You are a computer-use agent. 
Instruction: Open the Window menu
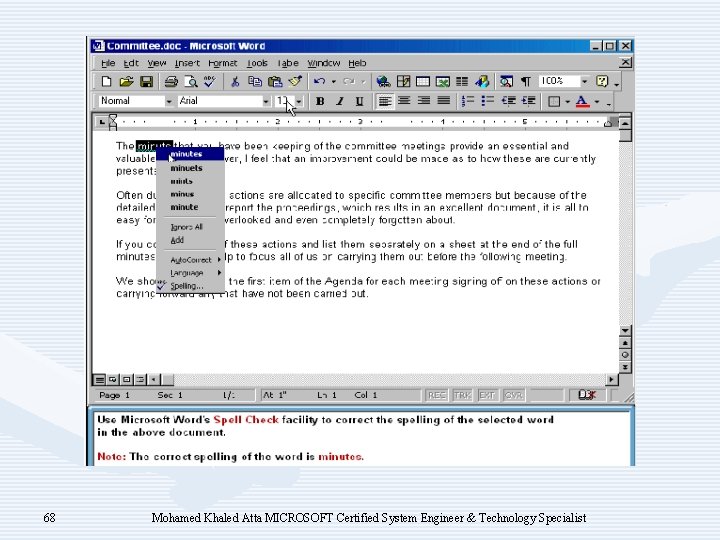324,63
